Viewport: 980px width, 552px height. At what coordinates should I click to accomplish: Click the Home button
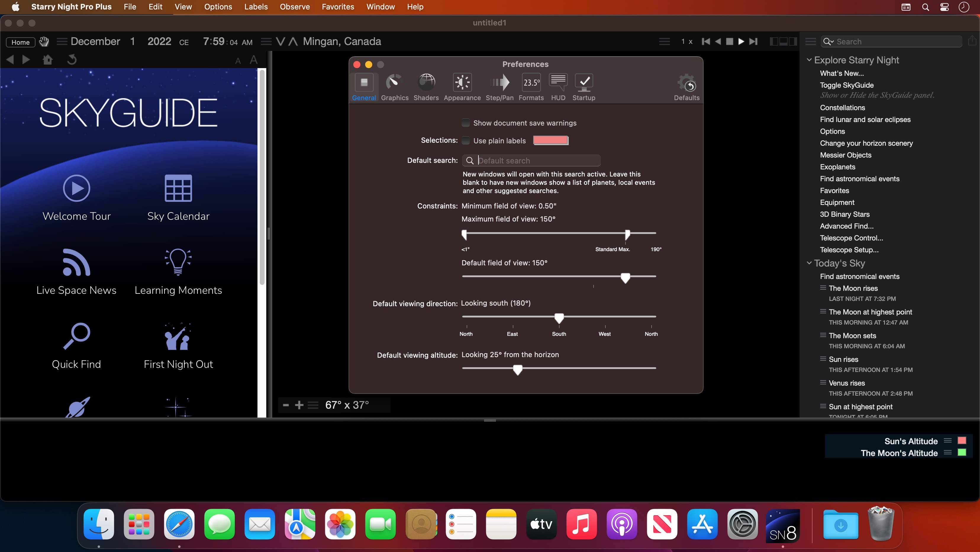point(20,42)
